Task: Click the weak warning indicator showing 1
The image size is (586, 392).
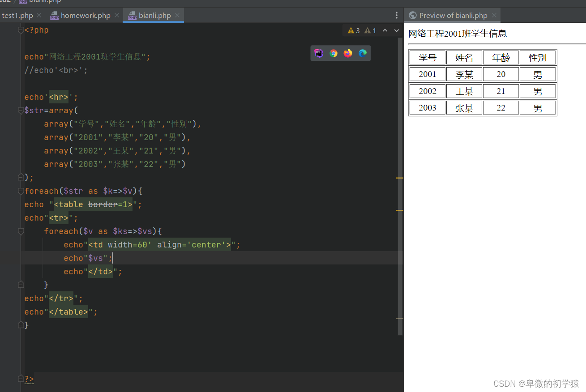Action: 370,30
